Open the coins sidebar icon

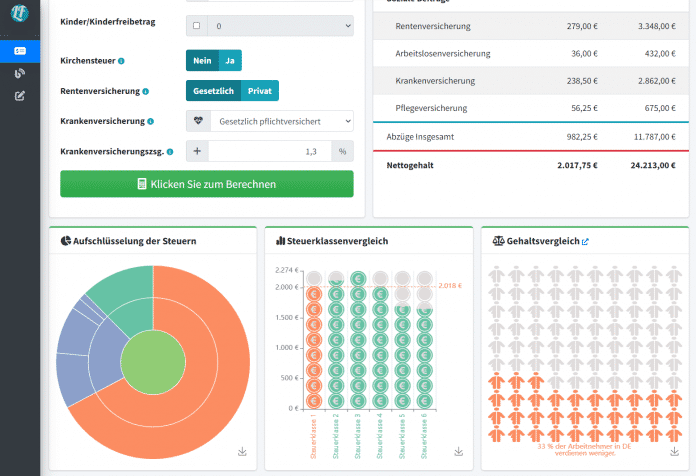pyautogui.click(x=20, y=73)
